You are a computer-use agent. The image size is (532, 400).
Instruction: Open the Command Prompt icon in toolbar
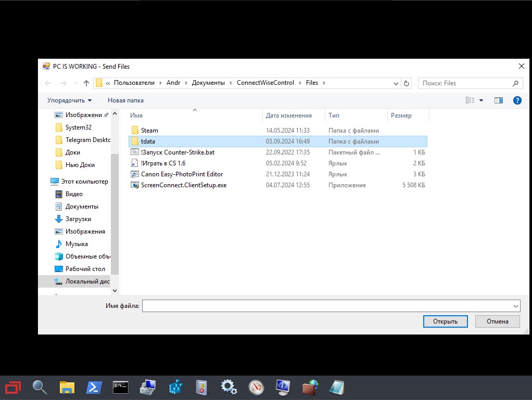(x=121, y=387)
